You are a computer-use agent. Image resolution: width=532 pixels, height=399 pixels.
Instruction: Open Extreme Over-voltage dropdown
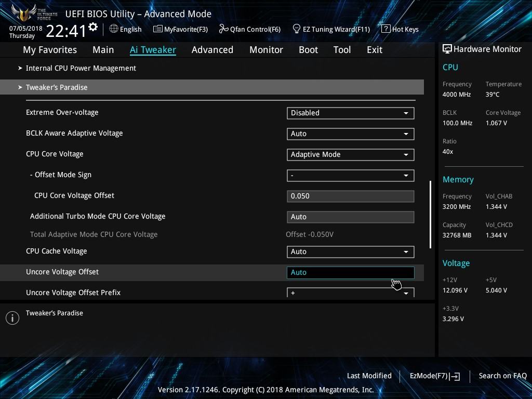pyautogui.click(x=351, y=113)
